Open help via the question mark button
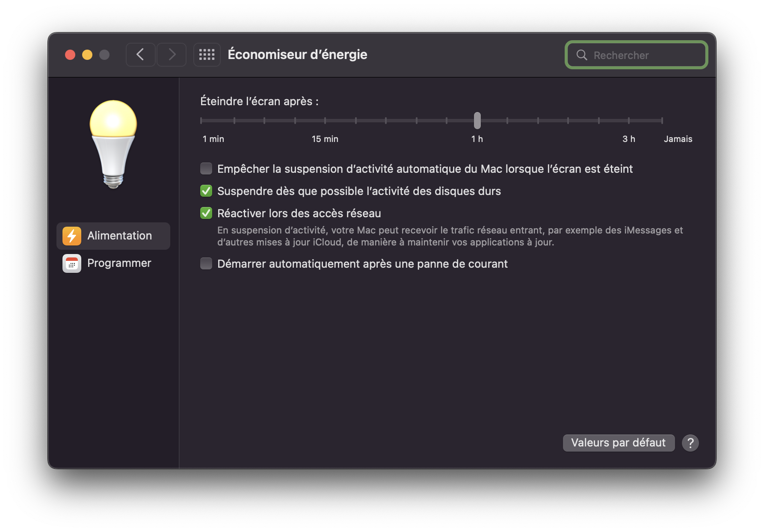 tap(690, 443)
